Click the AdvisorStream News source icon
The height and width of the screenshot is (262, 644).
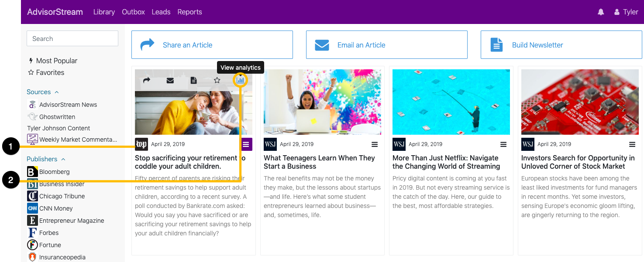point(32,105)
